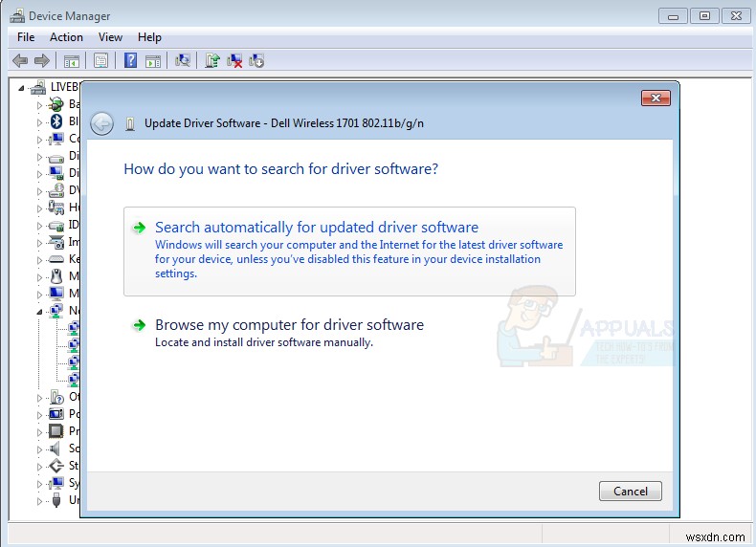Select the speaker icon for sound devices
Viewport: 756px width, 547px height.
click(56, 449)
